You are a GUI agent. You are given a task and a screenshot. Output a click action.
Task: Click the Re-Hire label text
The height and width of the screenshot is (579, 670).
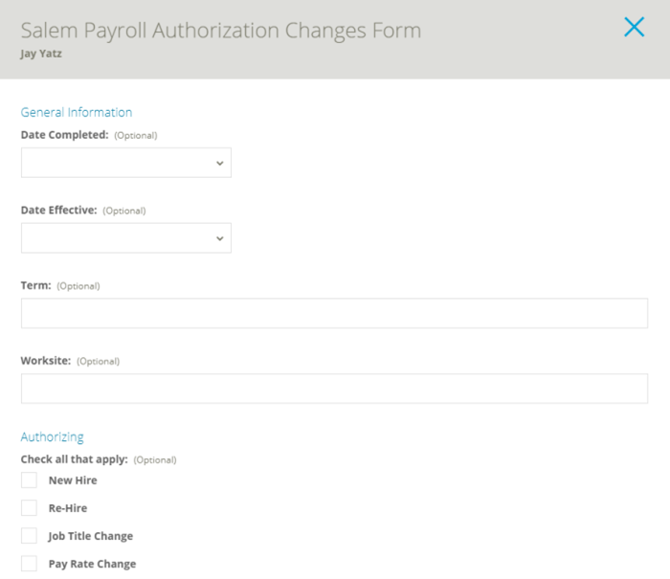pyautogui.click(x=68, y=508)
